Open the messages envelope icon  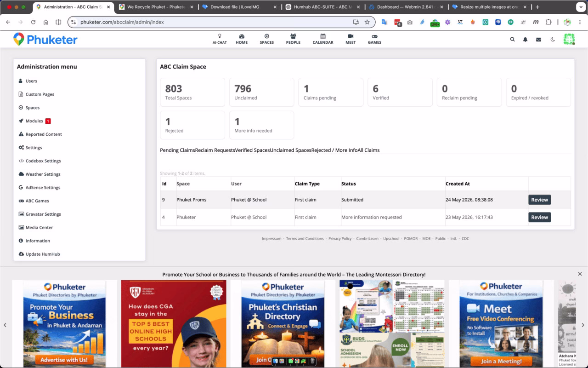(x=538, y=40)
